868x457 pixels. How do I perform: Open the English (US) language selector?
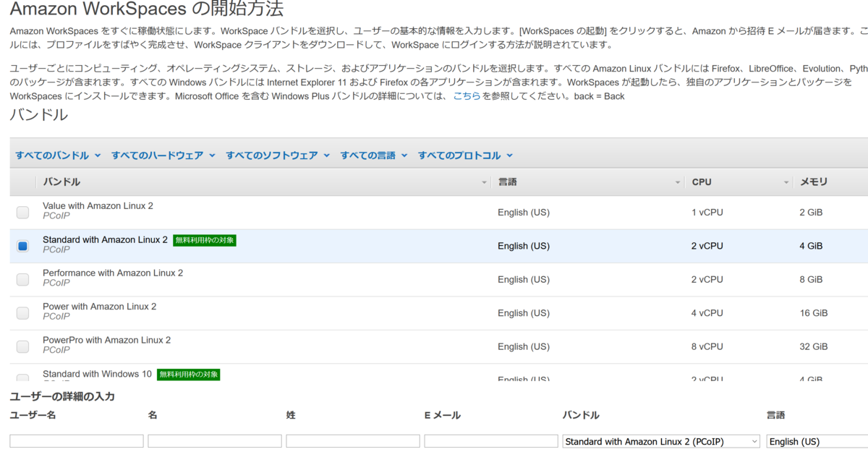(814, 441)
